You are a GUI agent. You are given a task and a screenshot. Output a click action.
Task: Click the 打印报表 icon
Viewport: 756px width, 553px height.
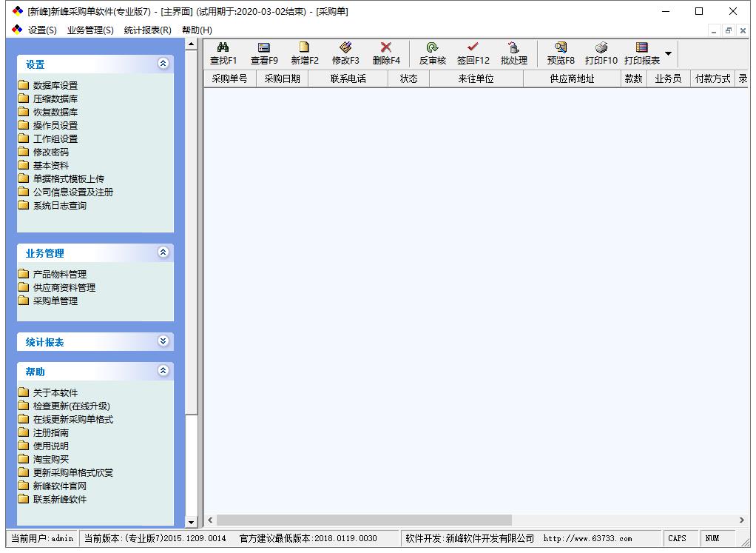click(x=641, y=47)
